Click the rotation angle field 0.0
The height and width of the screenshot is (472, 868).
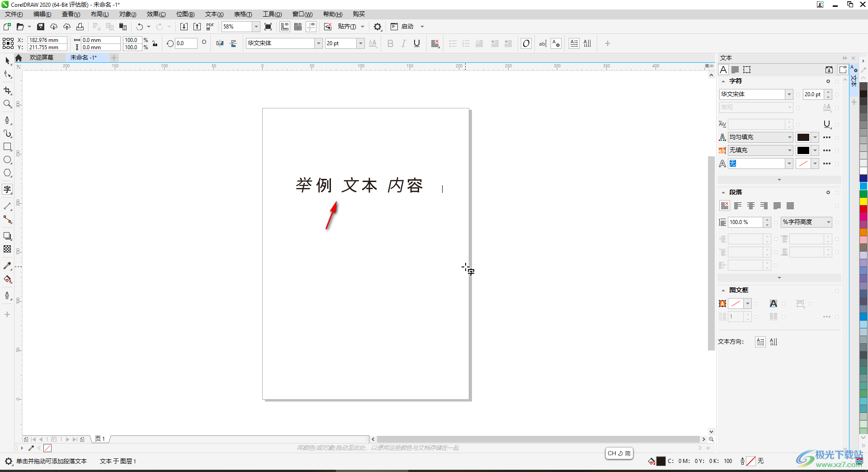[186, 43]
